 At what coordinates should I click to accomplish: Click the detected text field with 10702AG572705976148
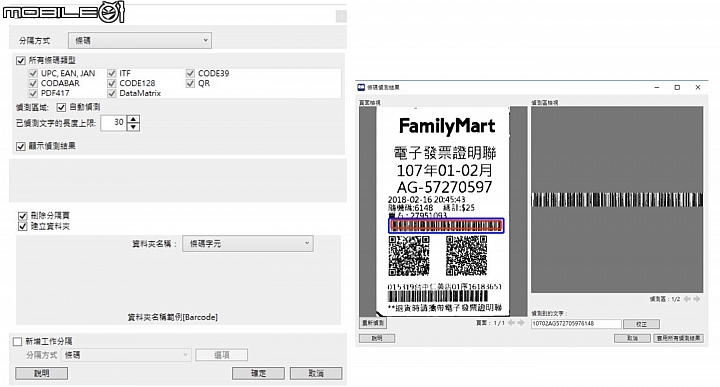tap(576, 324)
